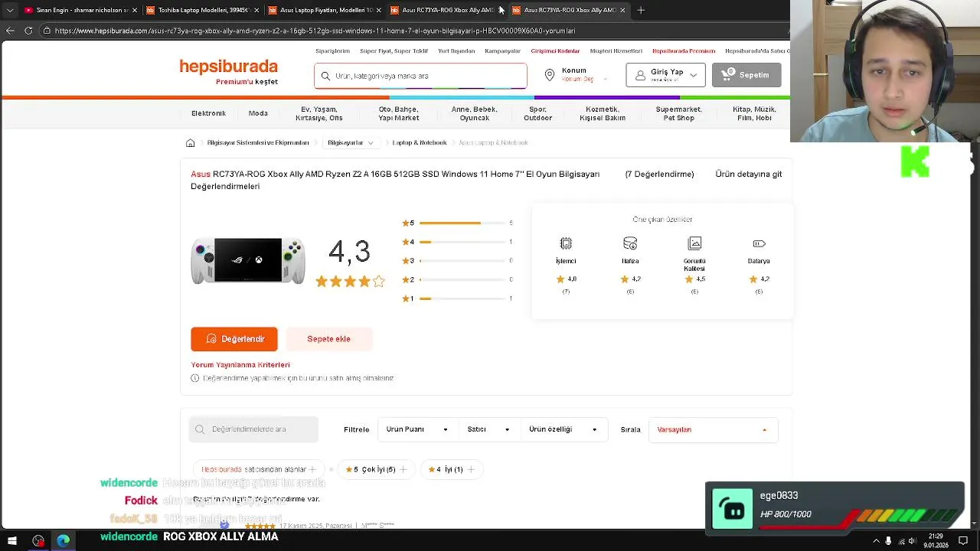Click the magnifier icon in the review search box
The width and height of the screenshot is (980, 551).
(200, 429)
